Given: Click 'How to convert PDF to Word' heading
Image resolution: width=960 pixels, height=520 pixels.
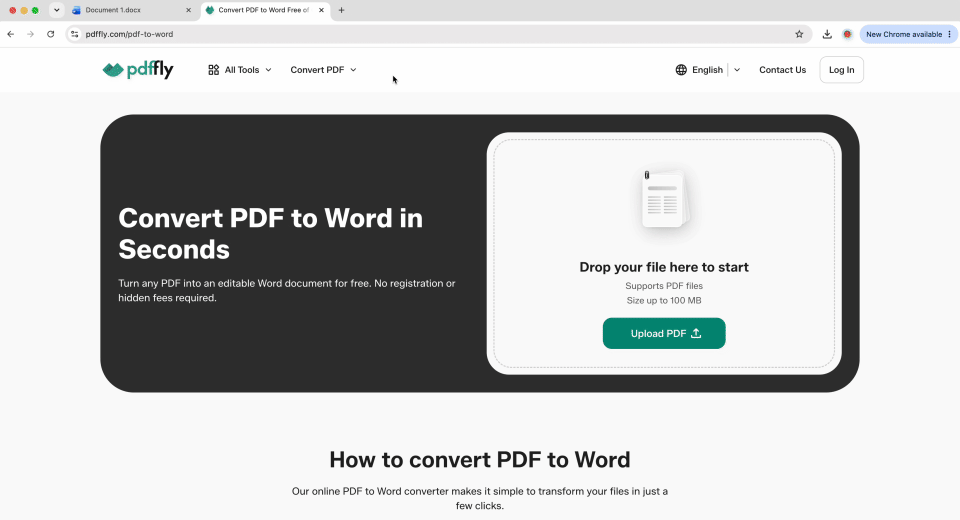Looking at the screenshot, I should click(x=480, y=460).
